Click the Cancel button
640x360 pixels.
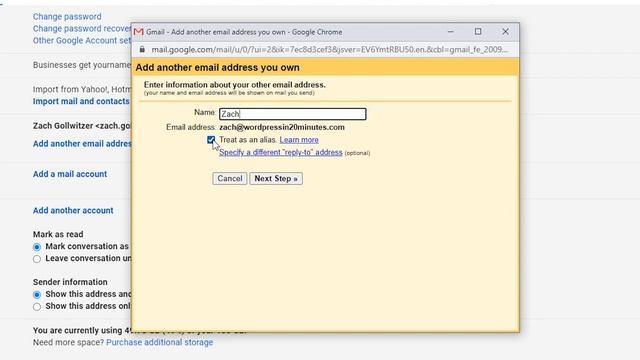coord(229,178)
